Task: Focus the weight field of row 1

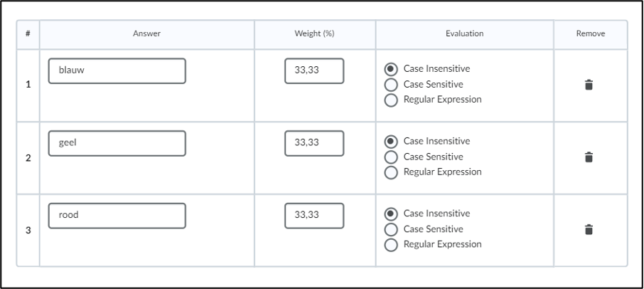Action: tap(314, 70)
